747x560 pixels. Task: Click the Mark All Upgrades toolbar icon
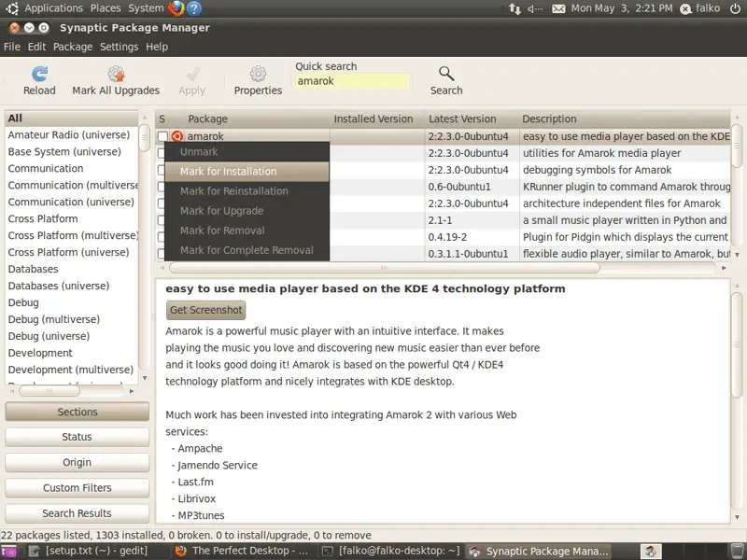point(116,74)
